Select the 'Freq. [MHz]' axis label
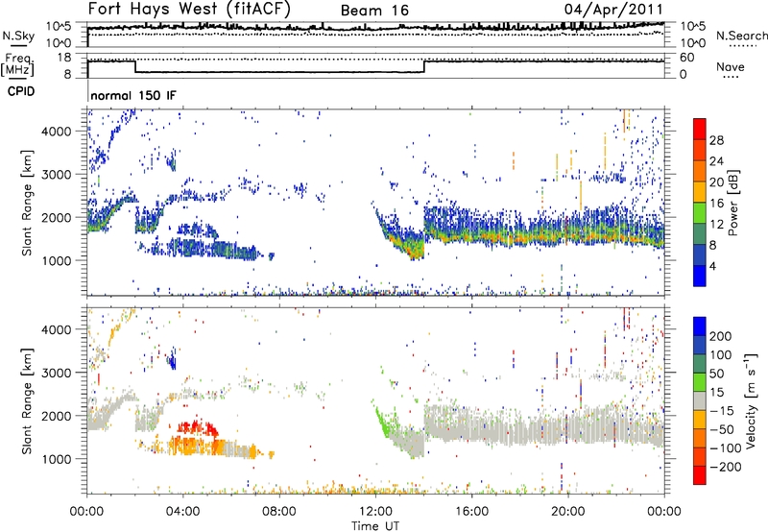 (18, 65)
